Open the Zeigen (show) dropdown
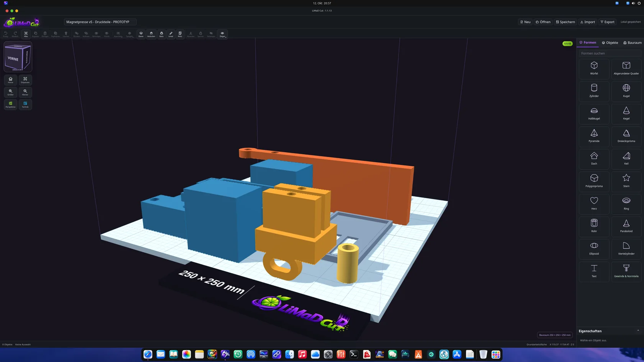644x362 pixels. click(222, 34)
